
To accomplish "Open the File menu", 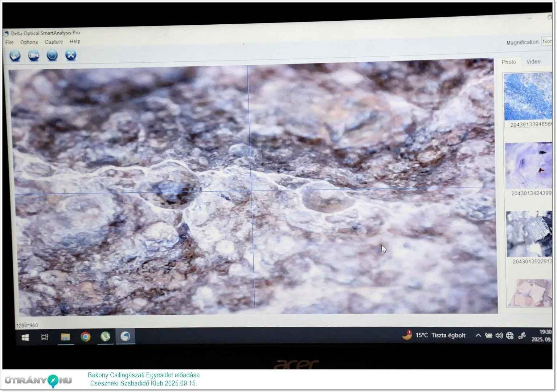I will tap(9, 42).
